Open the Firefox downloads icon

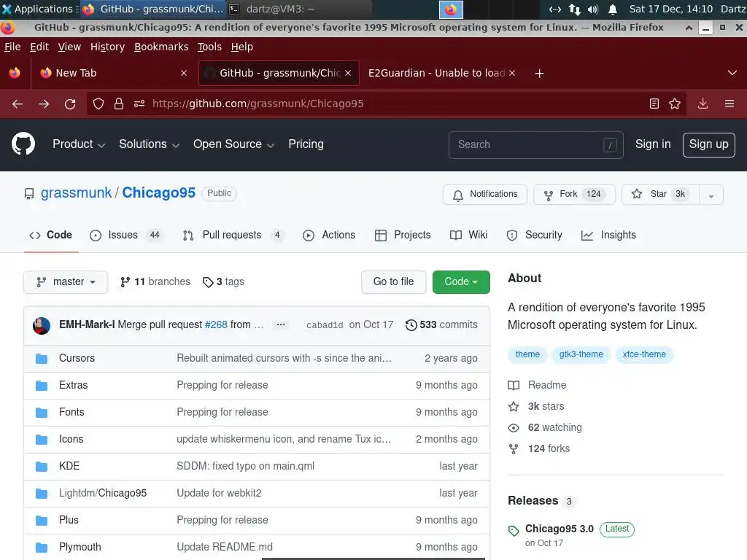[703, 104]
